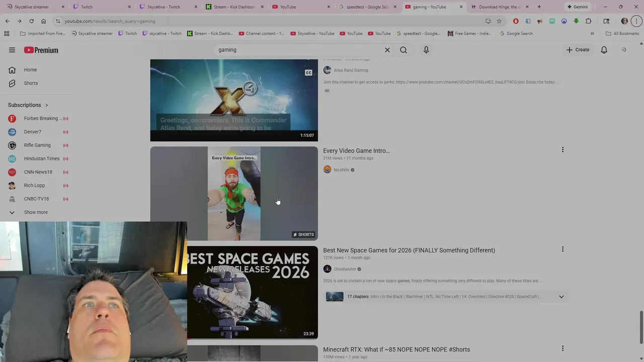Open the Forbes Breaking channel subscription
This screenshot has width=644, height=362.
coord(38,119)
